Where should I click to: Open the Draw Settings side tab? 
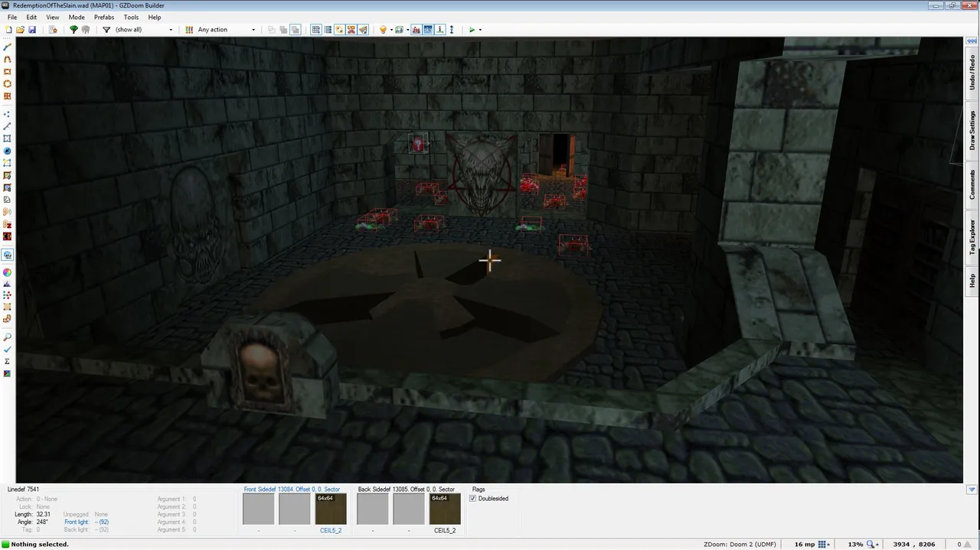(972, 130)
